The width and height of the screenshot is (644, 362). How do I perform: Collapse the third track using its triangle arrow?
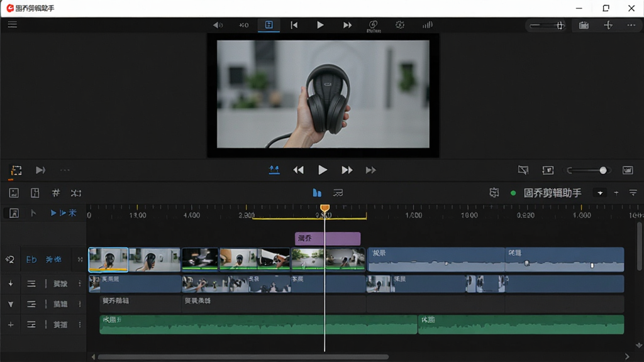pyautogui.click(x=11, y=304)
